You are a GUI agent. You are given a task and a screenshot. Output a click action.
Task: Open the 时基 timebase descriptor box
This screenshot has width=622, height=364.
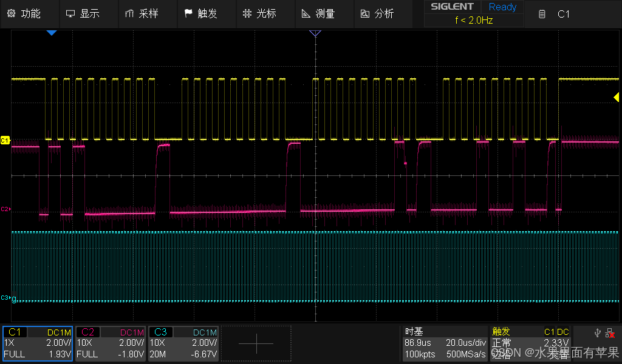coord(445,343)
